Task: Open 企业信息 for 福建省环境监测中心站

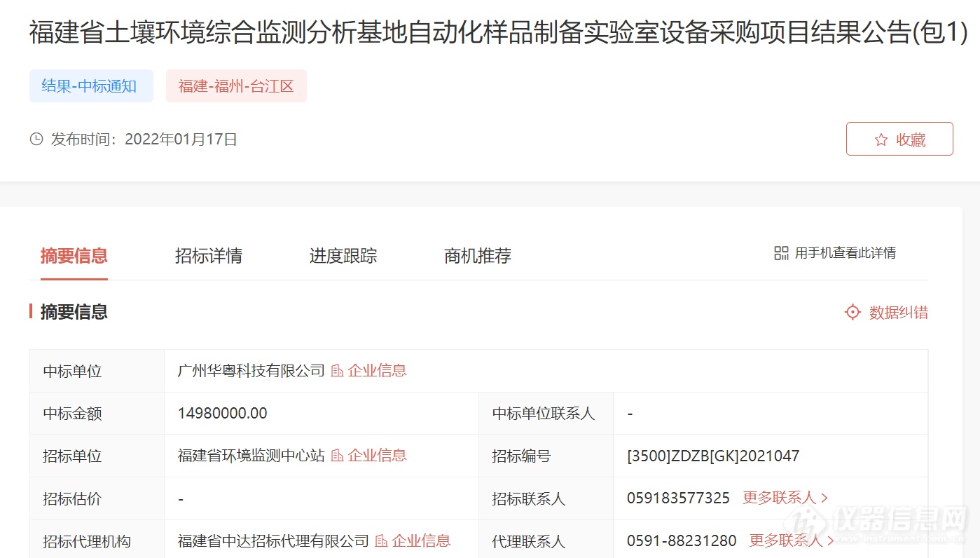Action: (x=377, y=456)
